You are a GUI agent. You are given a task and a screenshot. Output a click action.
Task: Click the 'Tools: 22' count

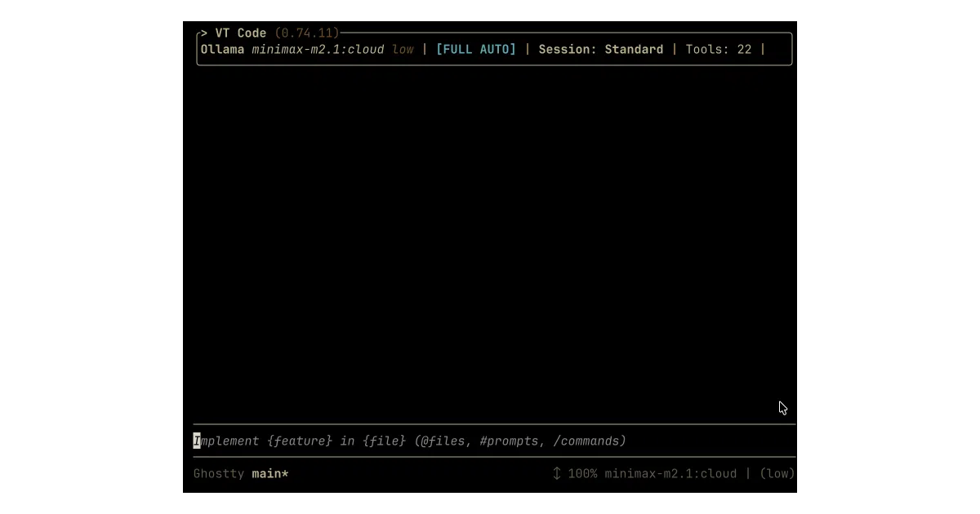[719, 50]
